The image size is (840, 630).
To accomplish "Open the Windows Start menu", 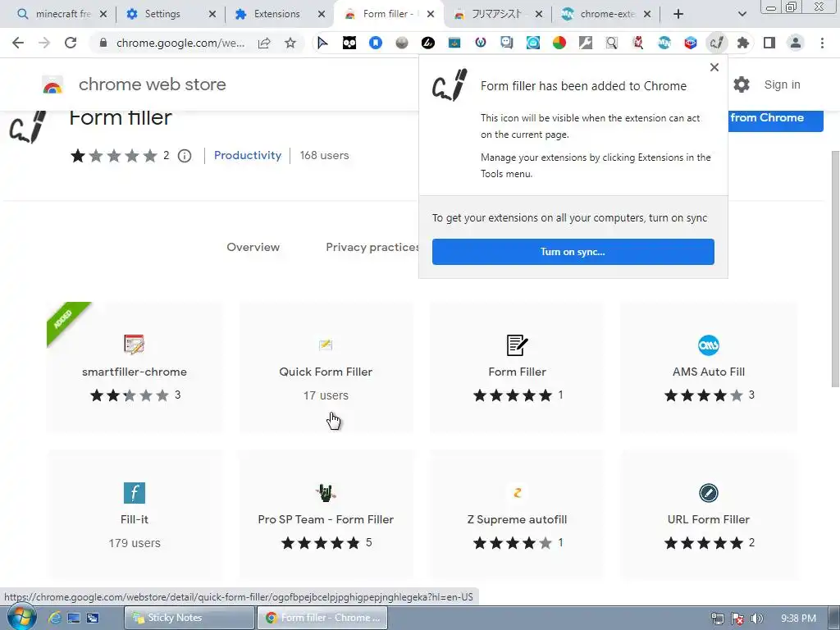I will click(21, 617).
